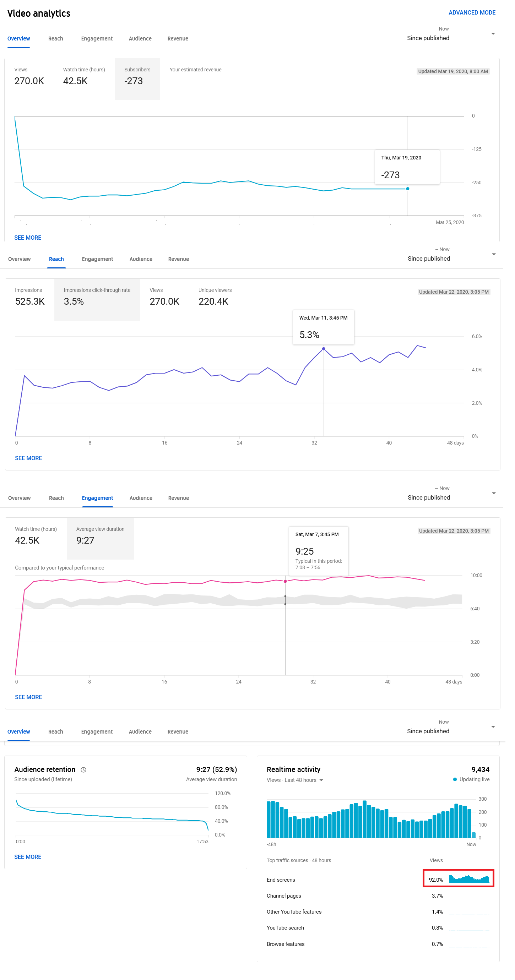Click Top traffic sources · 48 hours heading
Image resolution: width=515 pixels, height=980 pixels.
click(299, 861)
